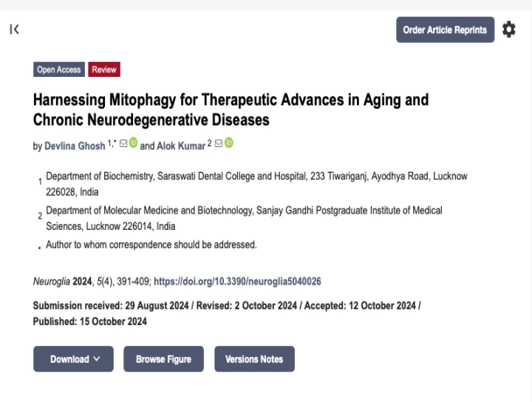Click Alok Kumar's email envelope icon
The width and height of the screenshot is (532, 402).
point(219,143)
